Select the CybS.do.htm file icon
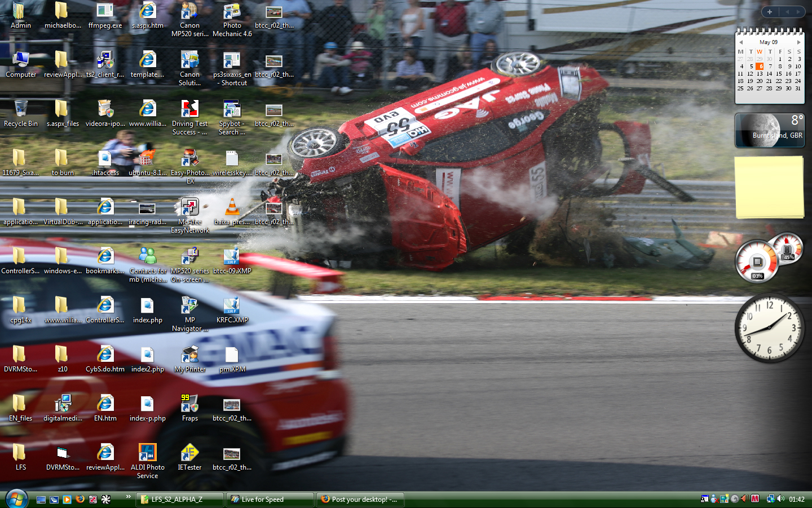The height and width of the screenshot is (508, 812). pyautogui.click(x=105, y=360)
